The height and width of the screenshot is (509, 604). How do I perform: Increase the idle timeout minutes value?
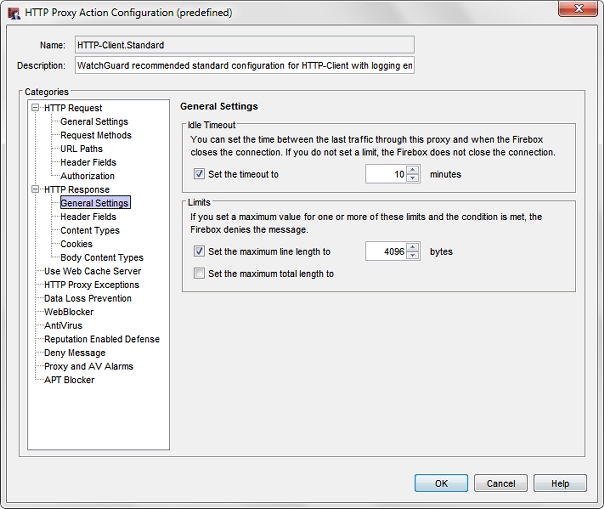click(x=413, y=169)
